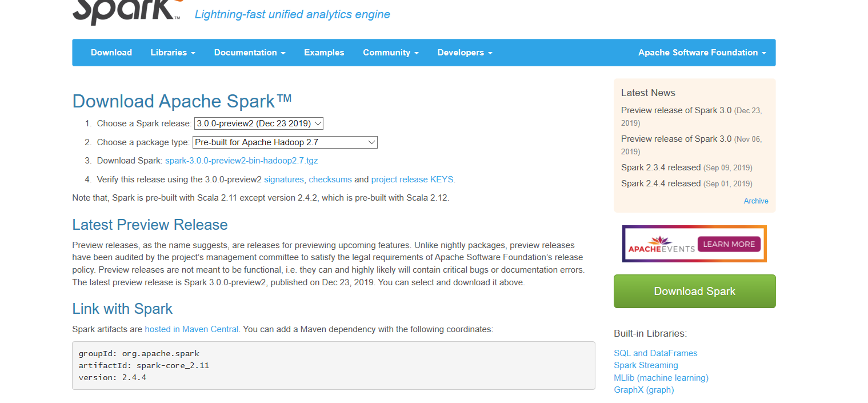Viewport: 868px width, 403px height.
Task: Click the Latest Preview Release heading
Action: coord(150,225)
